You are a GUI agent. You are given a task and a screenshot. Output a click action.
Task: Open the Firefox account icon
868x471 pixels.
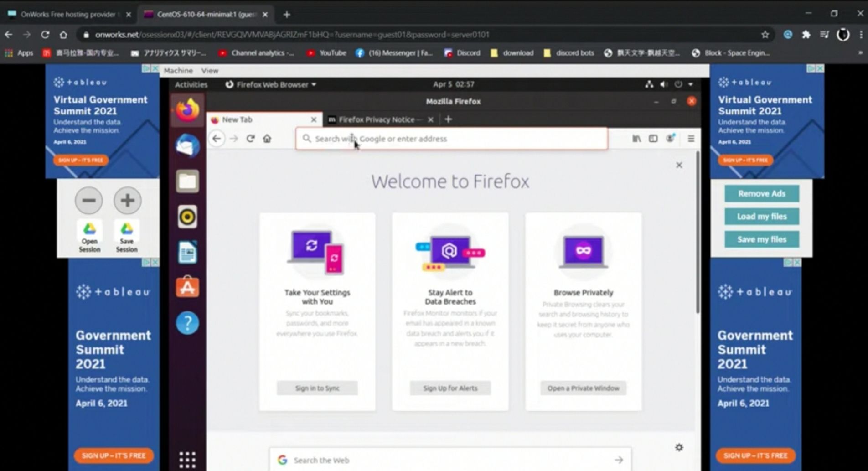(x=670, y=139)
